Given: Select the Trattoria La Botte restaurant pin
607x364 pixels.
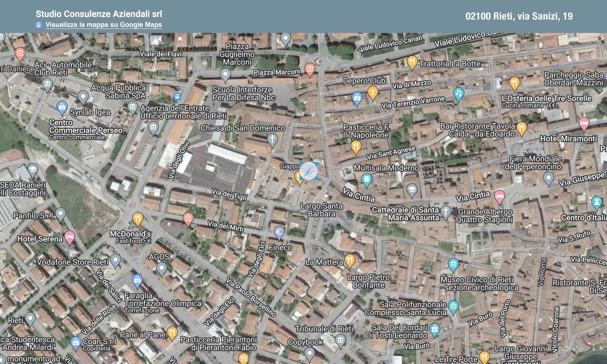Looking at the screenshot, I should click(412, 62).
